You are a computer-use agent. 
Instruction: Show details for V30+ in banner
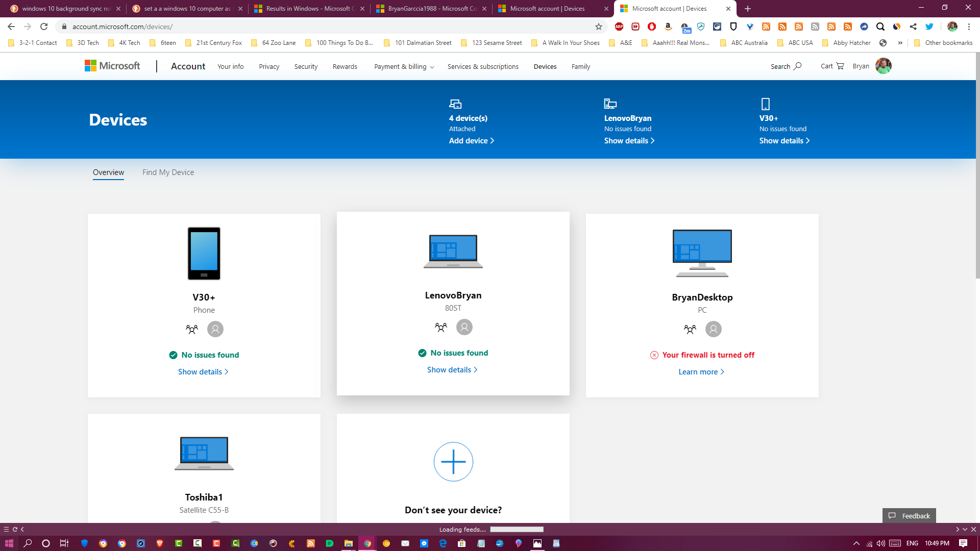(785, 141)
